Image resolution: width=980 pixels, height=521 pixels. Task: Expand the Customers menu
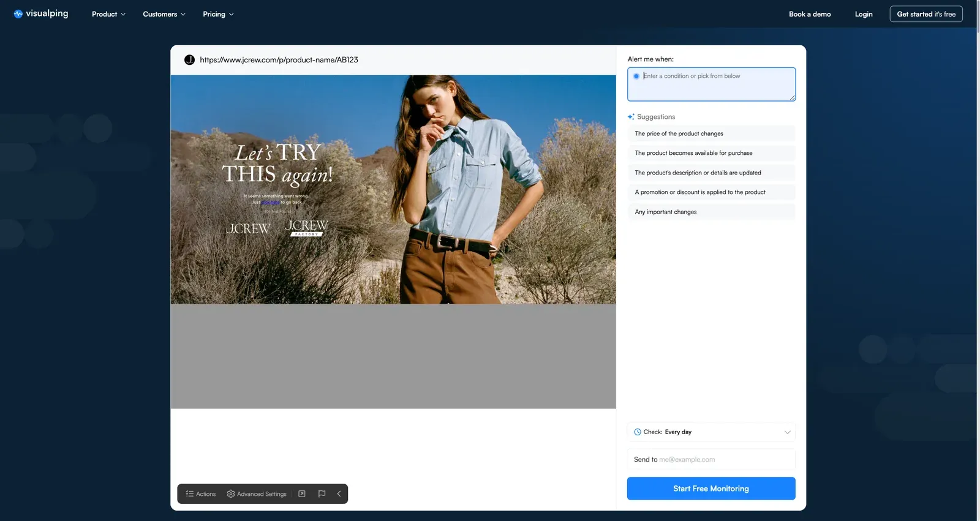coord(164,14)
